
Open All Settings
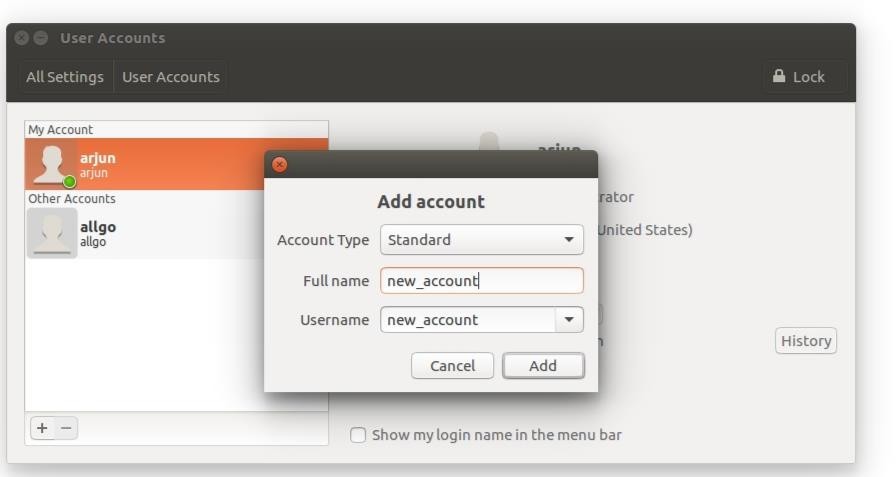65,77
